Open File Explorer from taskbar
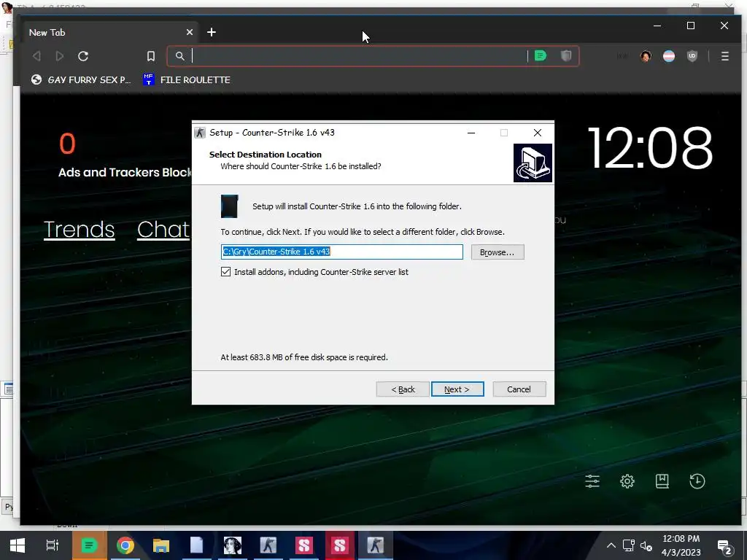 pyautogui.click(x=161, y=545)
